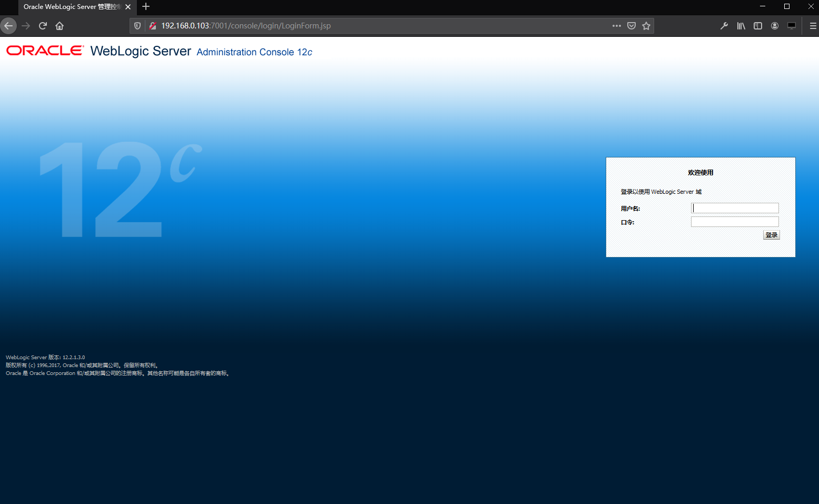Open the browser home page
Image resolution: width=819 pixels, height=504 pixels.
tap(60, 26)
